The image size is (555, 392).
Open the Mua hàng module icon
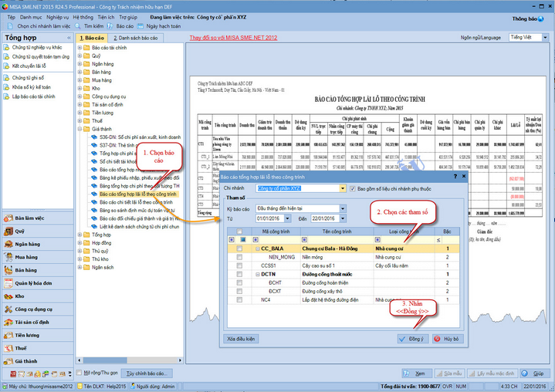pos(8,257)
